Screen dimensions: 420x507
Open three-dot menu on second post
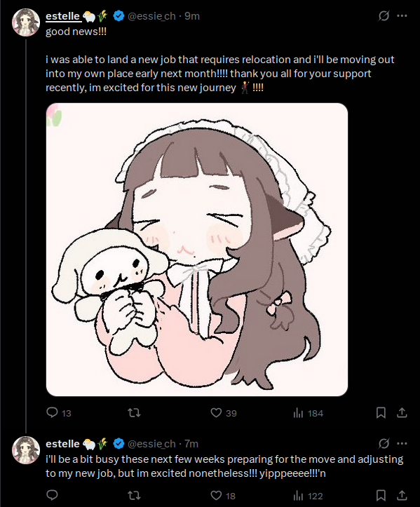pos(402,444)
